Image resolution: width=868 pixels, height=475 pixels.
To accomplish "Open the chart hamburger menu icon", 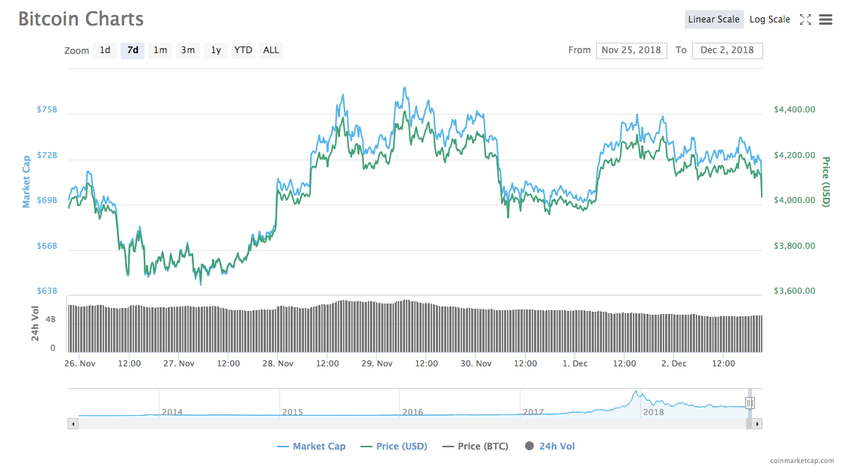I will pos(825,19).
